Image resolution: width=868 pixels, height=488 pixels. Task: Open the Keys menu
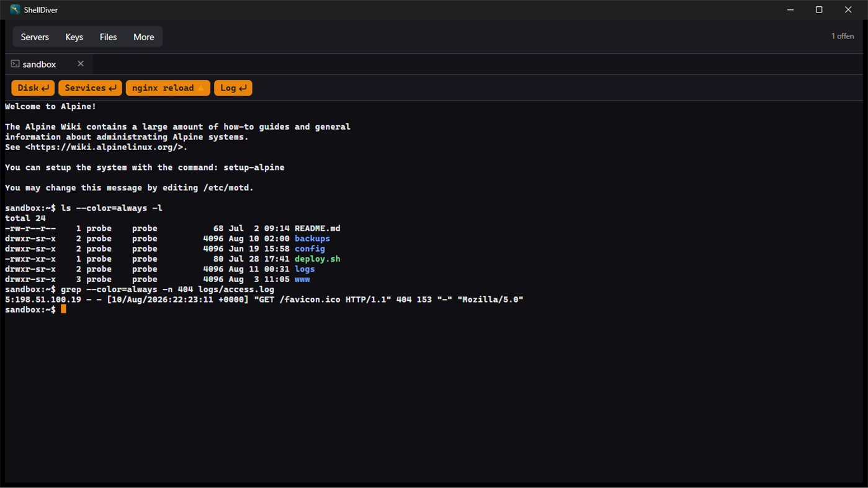pyautogui.click(x=74, y=37)
